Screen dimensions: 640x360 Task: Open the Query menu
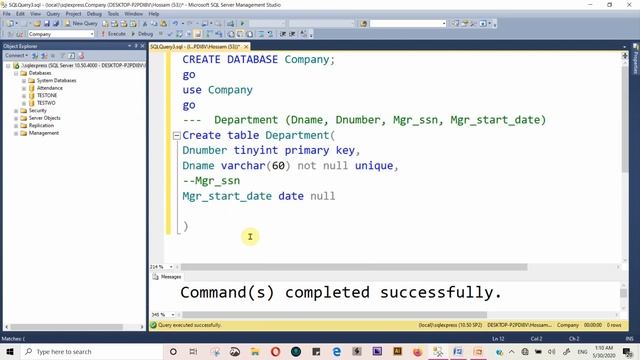(x=53, y=14)
